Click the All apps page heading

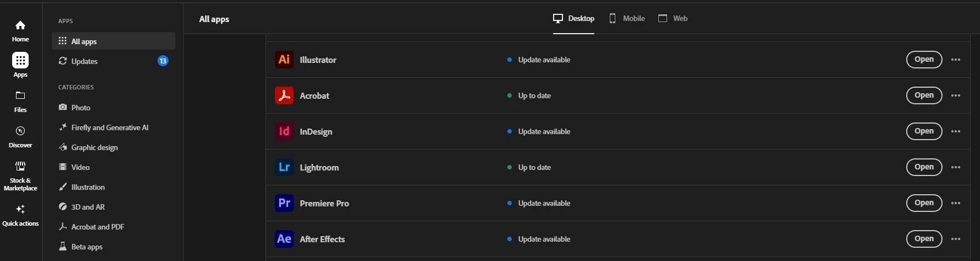[x=214, y=19]
